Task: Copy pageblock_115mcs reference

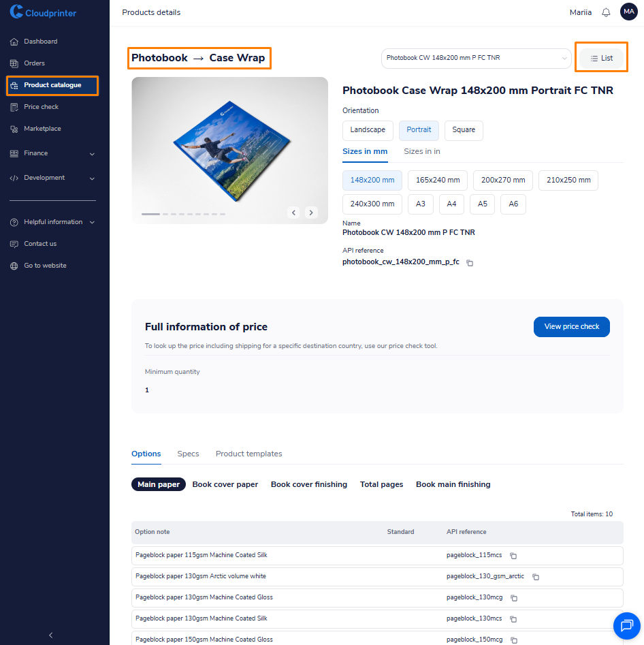Action: click(513, 556)
